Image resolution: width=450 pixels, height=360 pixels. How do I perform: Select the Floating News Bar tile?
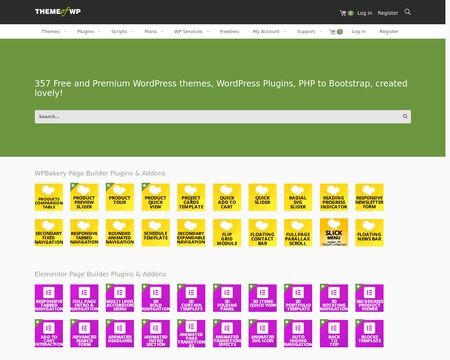369,233
